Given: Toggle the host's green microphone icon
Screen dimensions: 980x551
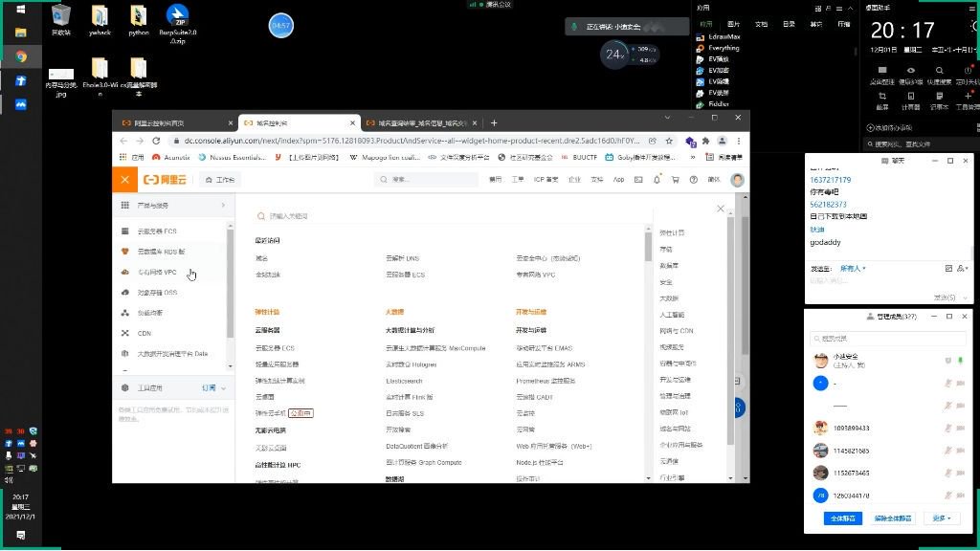Looking at the screenshot, I should tap(961, 361).
